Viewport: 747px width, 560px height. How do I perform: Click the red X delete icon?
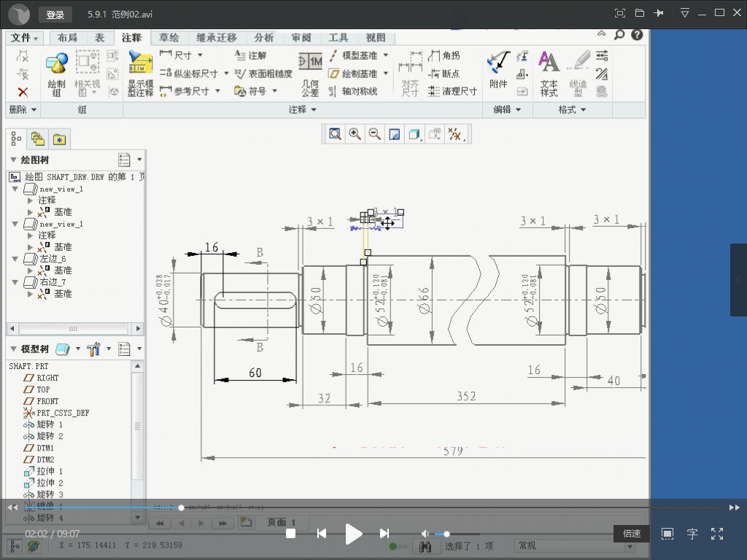[x=23, y=92]
